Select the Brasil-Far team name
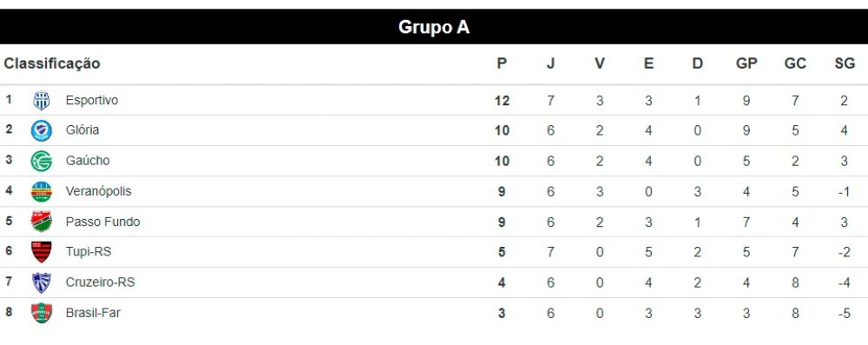Viewport: 868px width, 345px height. (x=93, y=313)
